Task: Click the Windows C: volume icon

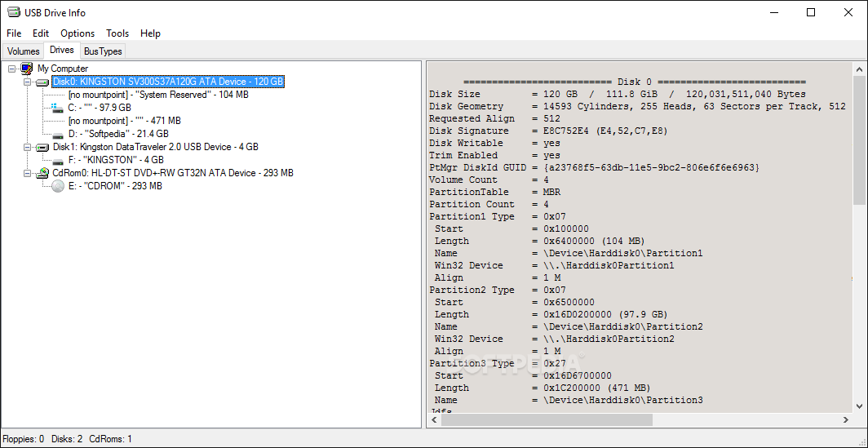Action: [x=58, y=108]
